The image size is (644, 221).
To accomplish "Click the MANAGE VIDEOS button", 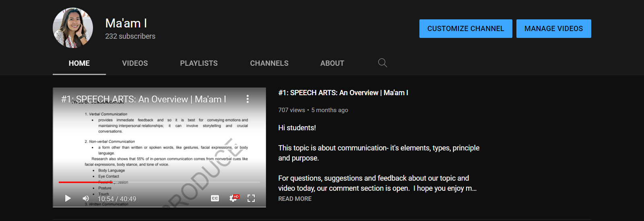I will tap(553, 29).
